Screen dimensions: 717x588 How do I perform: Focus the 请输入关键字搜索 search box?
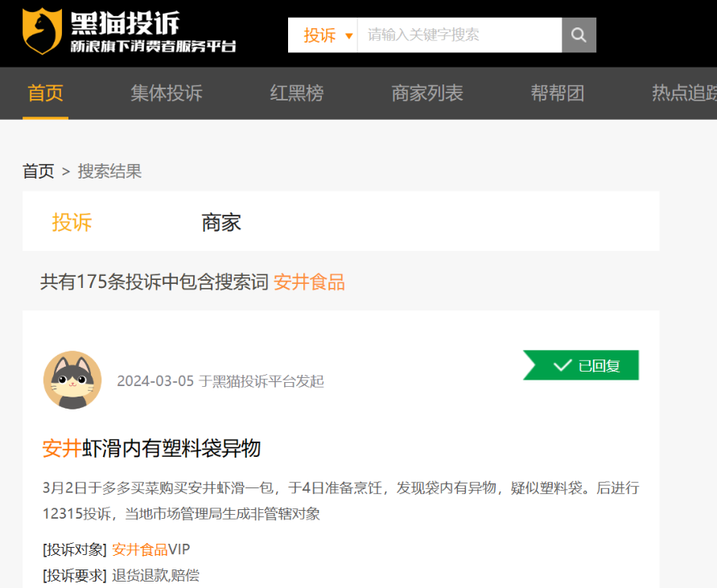459,35
